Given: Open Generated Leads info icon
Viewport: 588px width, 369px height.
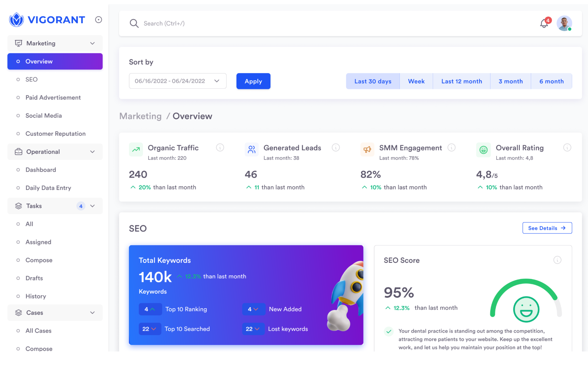Looking at the screenshot, I should 336,147.
